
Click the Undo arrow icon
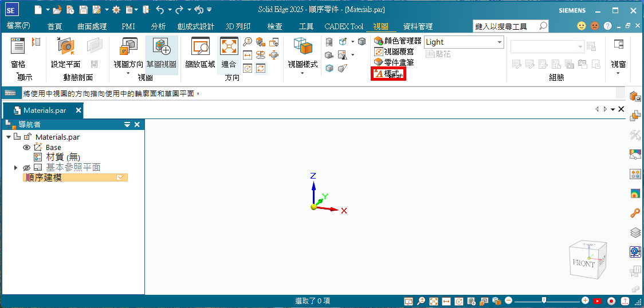click(160, 9)
